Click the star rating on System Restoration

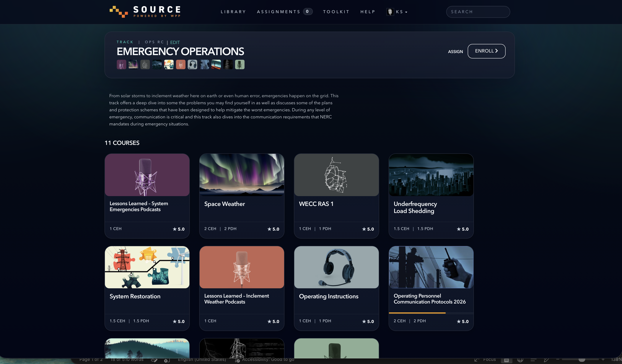click(178, 321)
